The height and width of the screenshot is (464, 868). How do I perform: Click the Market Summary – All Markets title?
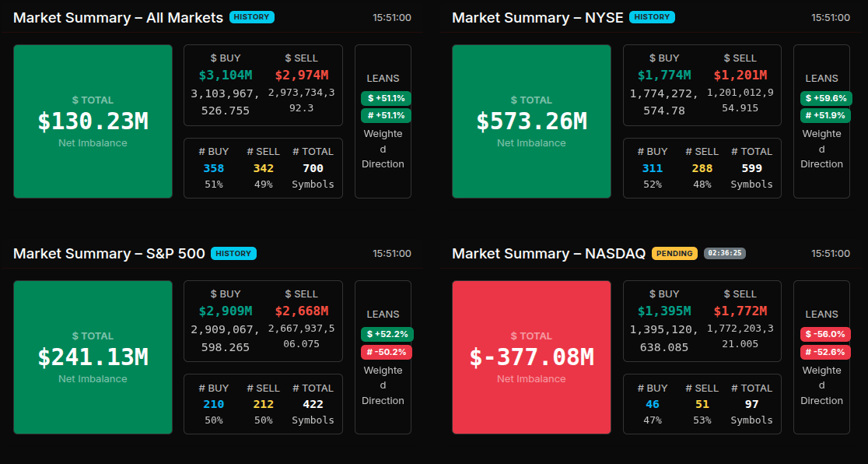click(x=118, y=18)
